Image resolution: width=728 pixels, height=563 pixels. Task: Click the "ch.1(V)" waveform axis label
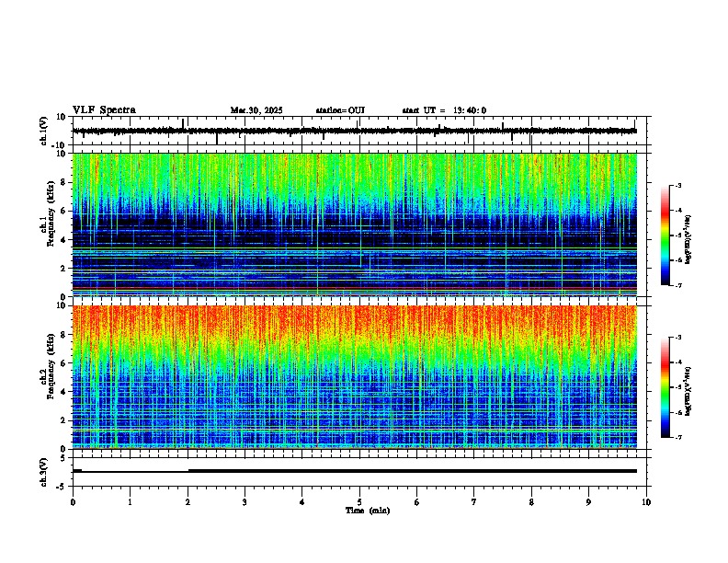click(x=44, y=131)
